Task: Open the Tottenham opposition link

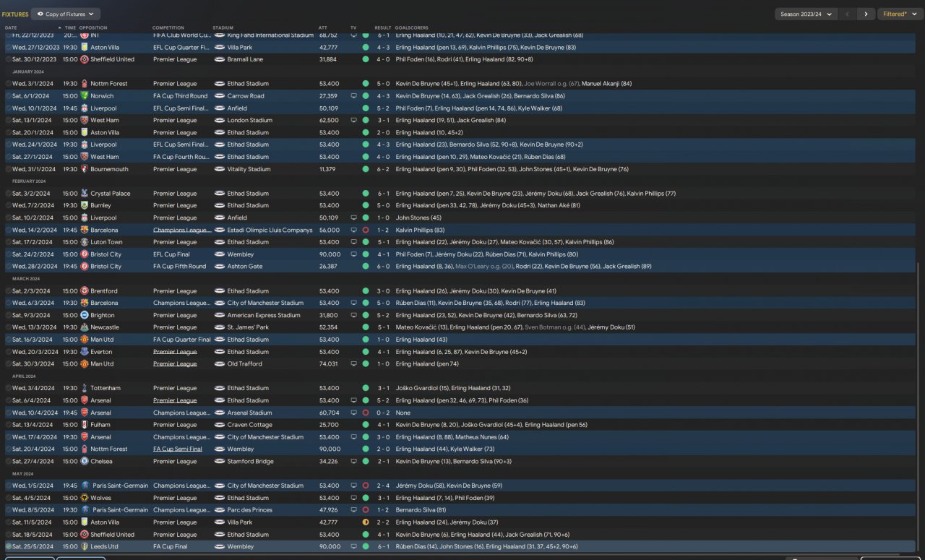Action: [x=106, y=388]
